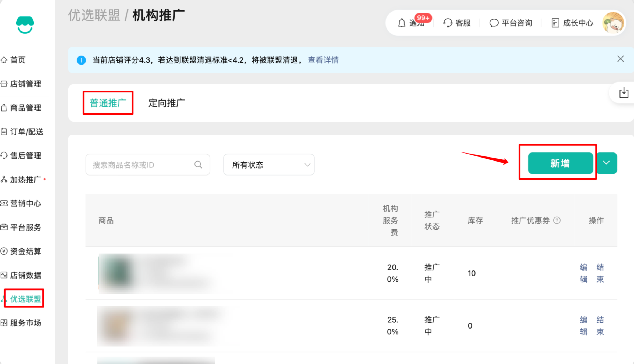This screenshot has height=364, width=634.
Task: Open the 查看详情 link
Action: click(x=323, y=60)
